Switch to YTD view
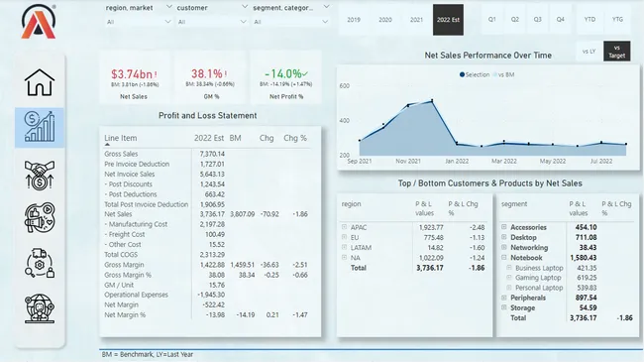 point(590,19)
